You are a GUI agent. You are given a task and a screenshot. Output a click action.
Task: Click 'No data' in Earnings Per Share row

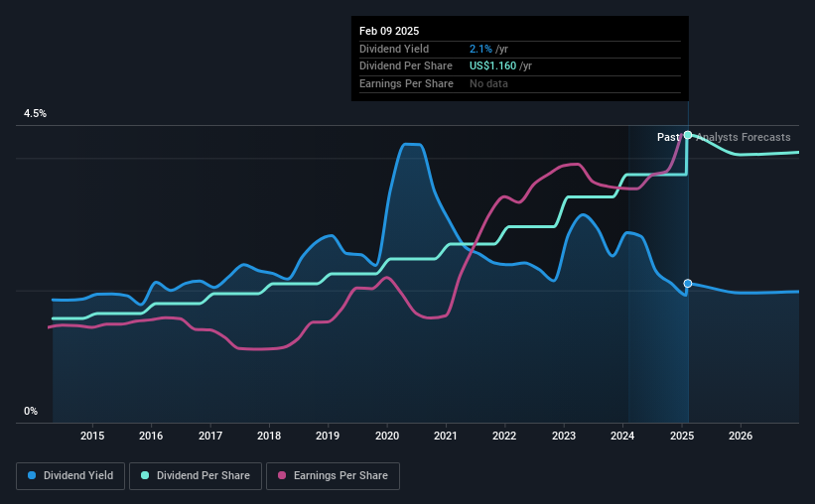point(490,83)
